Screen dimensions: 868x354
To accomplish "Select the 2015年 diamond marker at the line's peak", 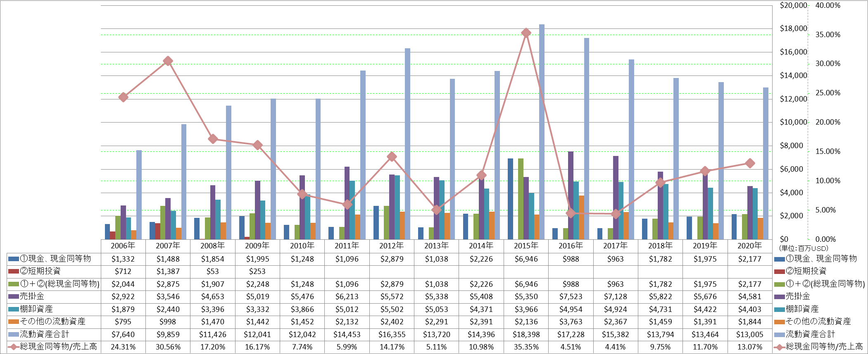I will (526, 33).
